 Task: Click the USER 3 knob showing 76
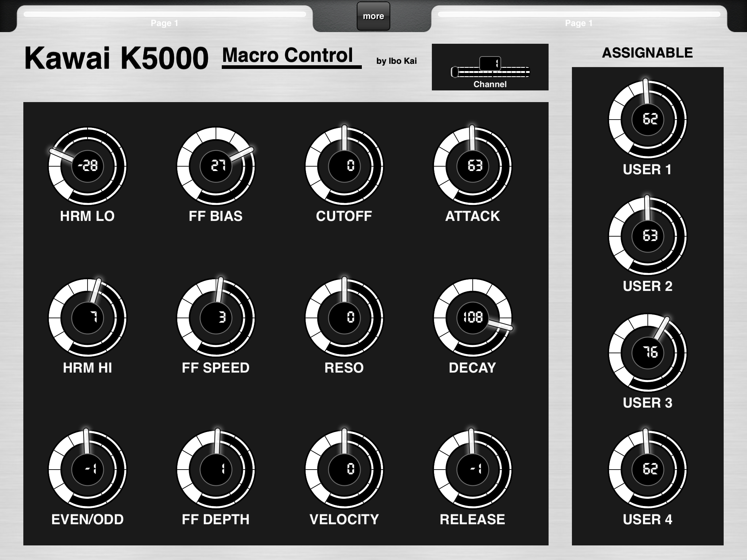pyautogui.click(x=648, y=353)
